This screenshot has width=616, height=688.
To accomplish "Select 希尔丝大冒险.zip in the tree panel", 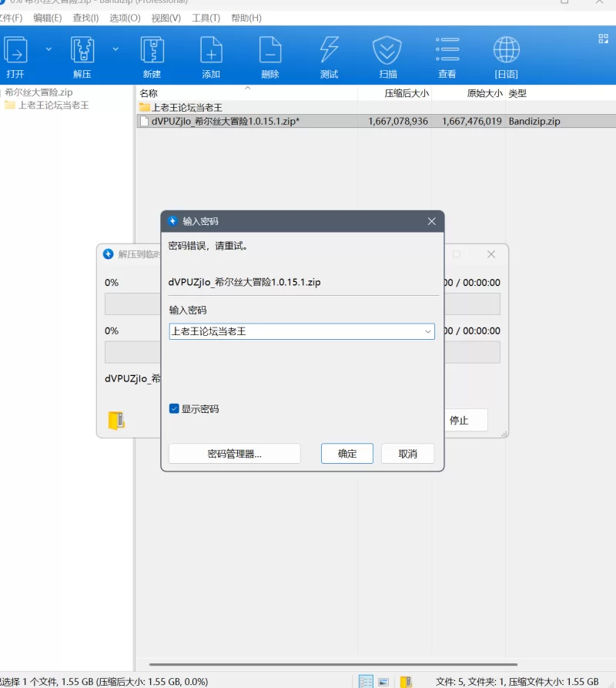I will 38,92.
